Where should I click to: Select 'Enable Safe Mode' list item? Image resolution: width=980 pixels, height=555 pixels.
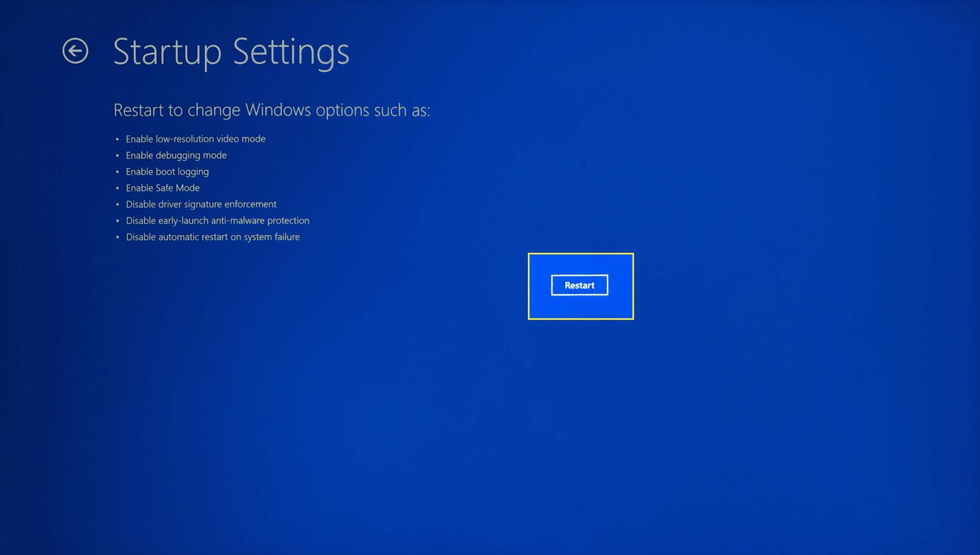(x=163, y=188)
